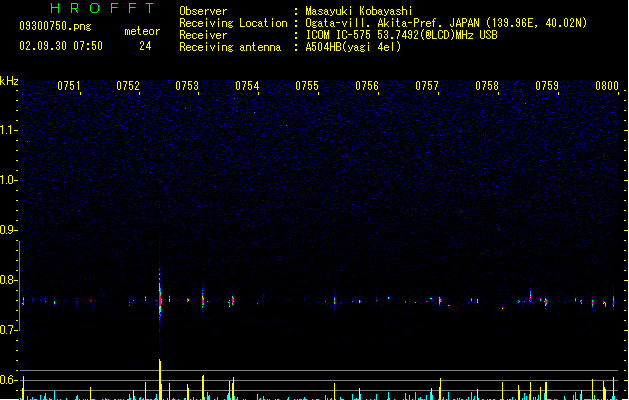The width and height of the screenshot is (629, 400).
Task: Click the Ogata-vill. Akita-Pref. JAPAN location text
Action: [x=446, y=23]
